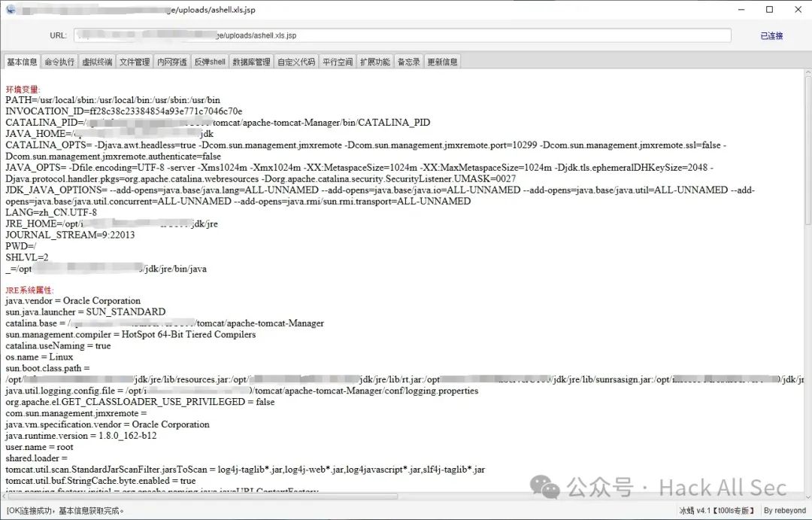
Task: Close the Behinder window
Action: point(798,9)
